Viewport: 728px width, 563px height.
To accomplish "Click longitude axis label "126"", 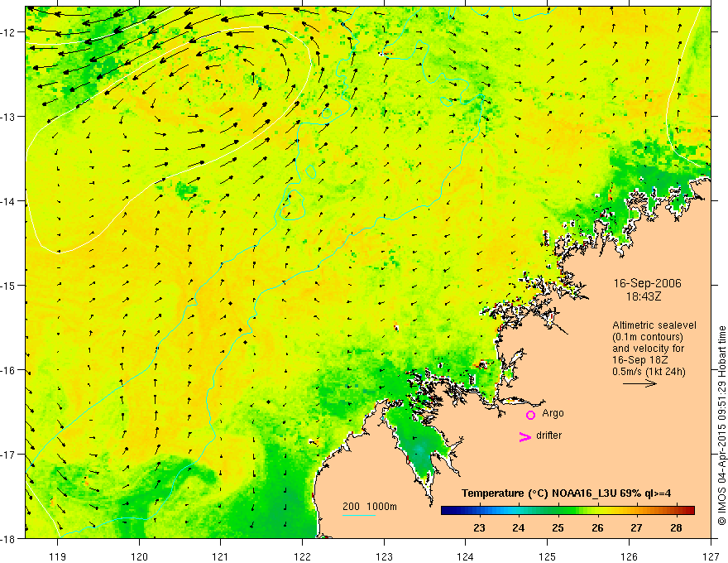I will [x=629, y=556].
